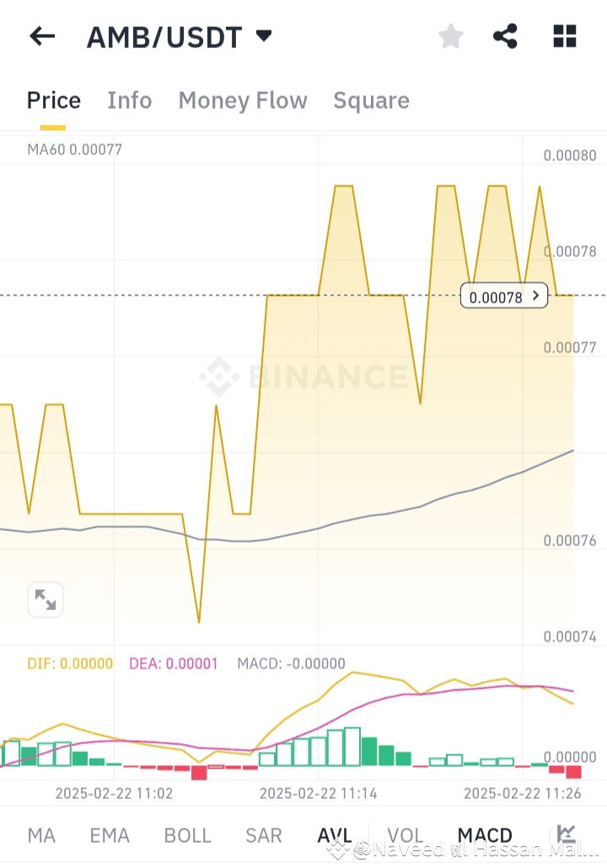Viewport: 607px width, 868px height.
Task: Enable the SAR indicator
Action: click(264, 835)
